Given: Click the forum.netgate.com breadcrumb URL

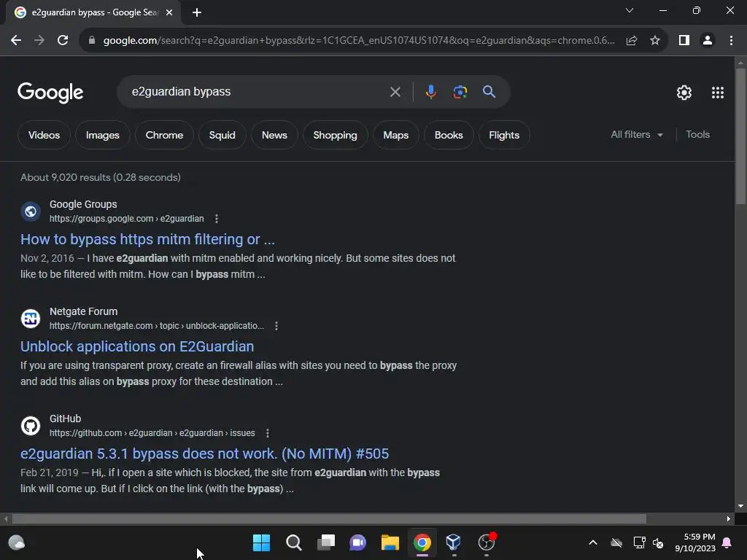Looking at the screenshot, I should (157, 326).
